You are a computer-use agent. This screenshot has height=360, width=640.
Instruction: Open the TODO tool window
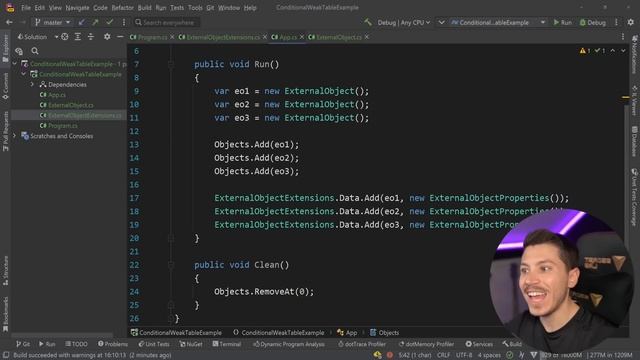76,344
